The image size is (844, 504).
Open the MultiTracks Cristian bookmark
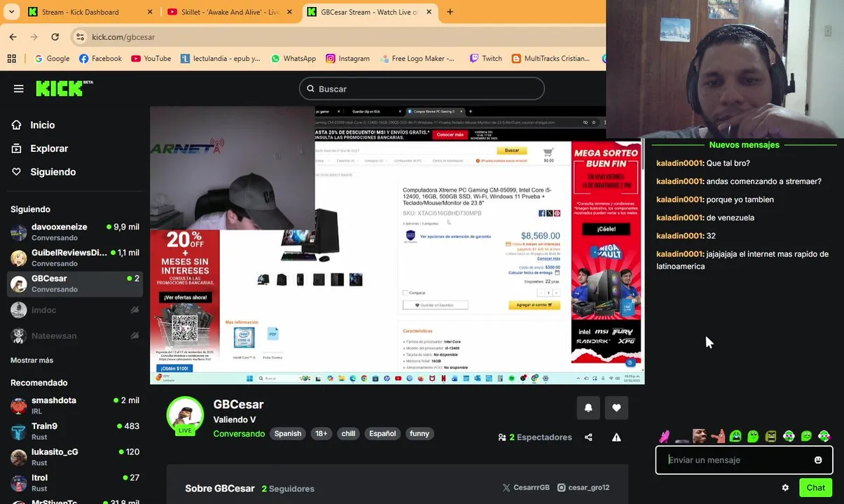tap(551, 59)
